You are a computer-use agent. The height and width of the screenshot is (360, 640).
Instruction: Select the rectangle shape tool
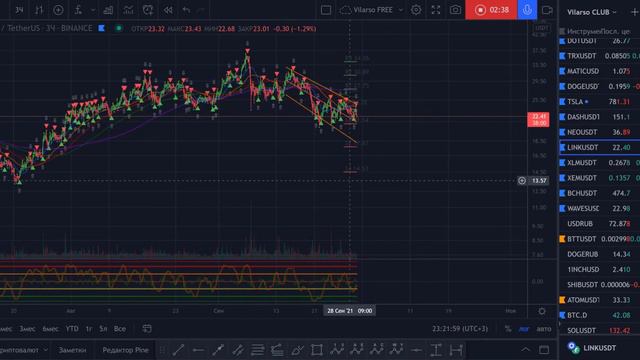[317, 350]
